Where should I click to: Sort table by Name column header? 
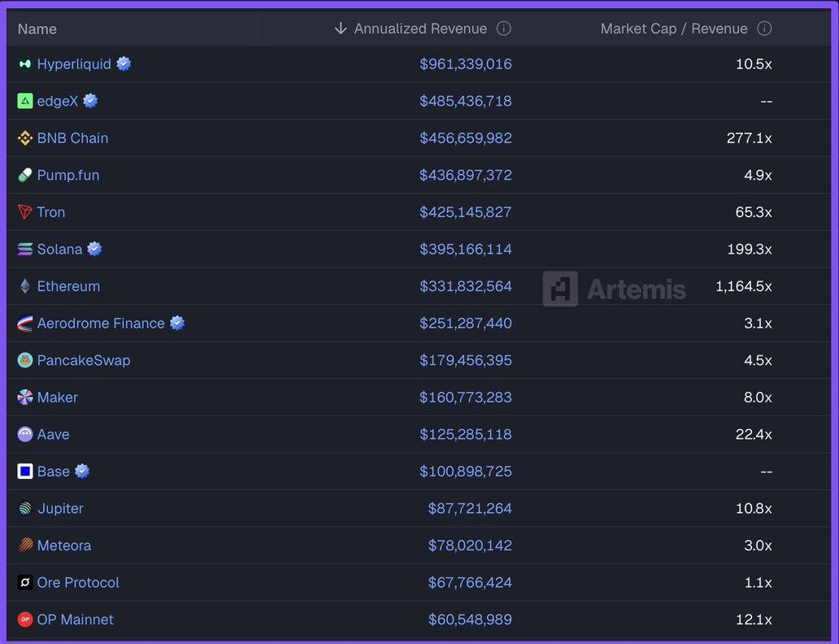37,29
